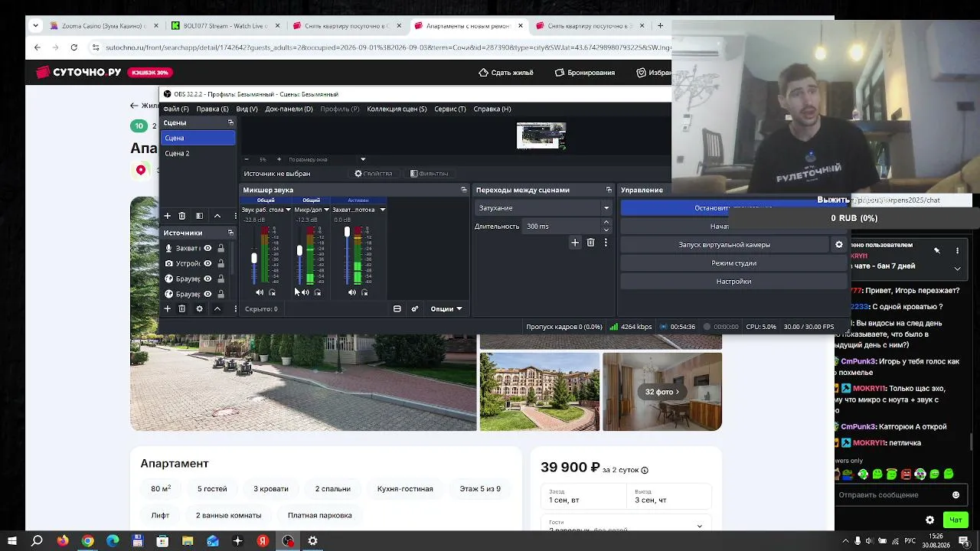Expand Микр/доп channel dropdown arrow

click(x=326, y=210)
